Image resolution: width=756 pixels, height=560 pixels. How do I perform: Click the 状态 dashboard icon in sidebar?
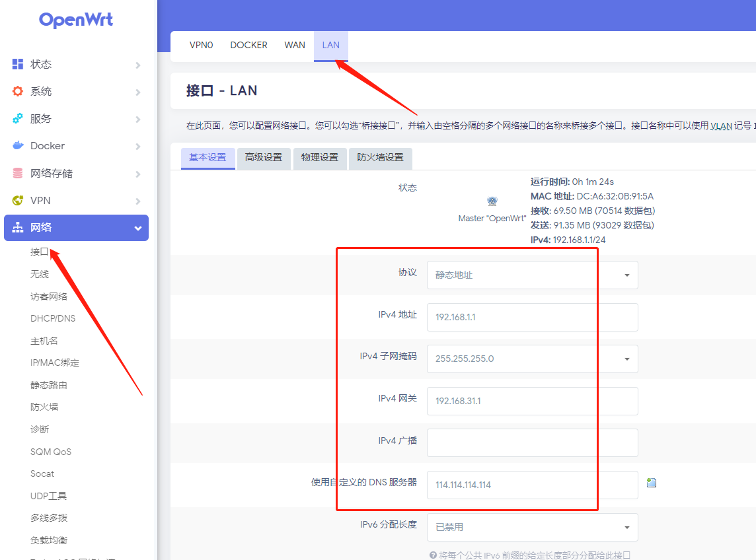pyautogui.click(x=18, y=64)
